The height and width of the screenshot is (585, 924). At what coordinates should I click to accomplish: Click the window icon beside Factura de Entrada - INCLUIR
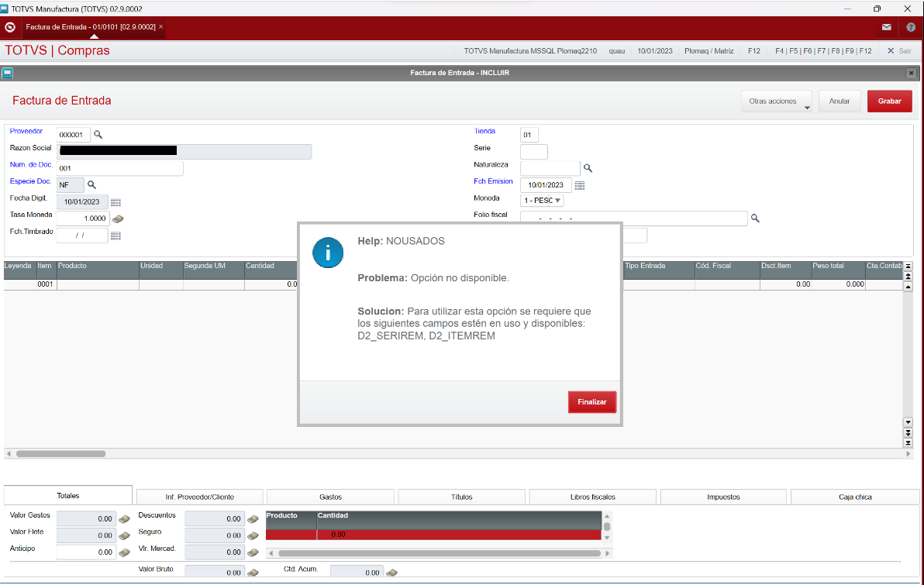click(7, 73)
